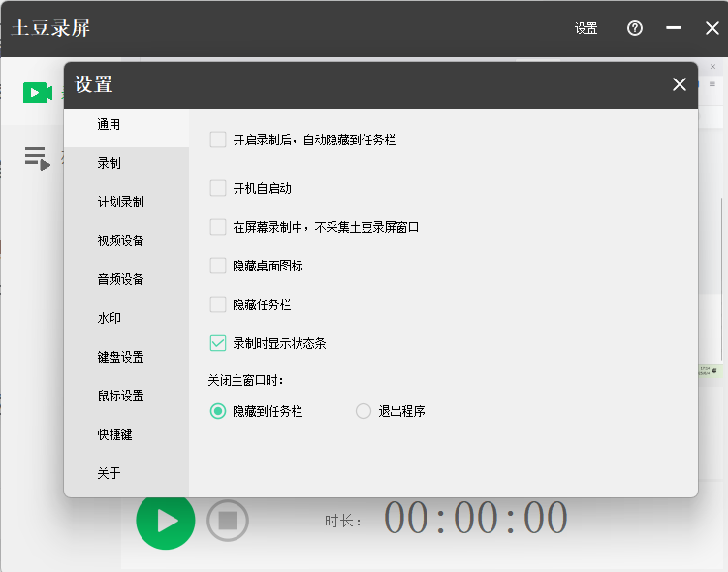Click the small menu icon behind dialog
The height and width of the screenshot is (572, 728).
pyautogui.click(x=712, y=84)
